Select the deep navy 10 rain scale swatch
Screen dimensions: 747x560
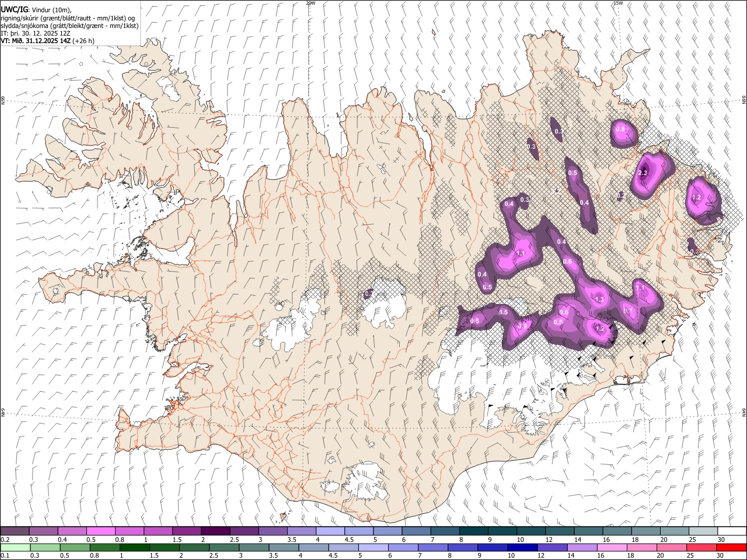pos(521,547)
